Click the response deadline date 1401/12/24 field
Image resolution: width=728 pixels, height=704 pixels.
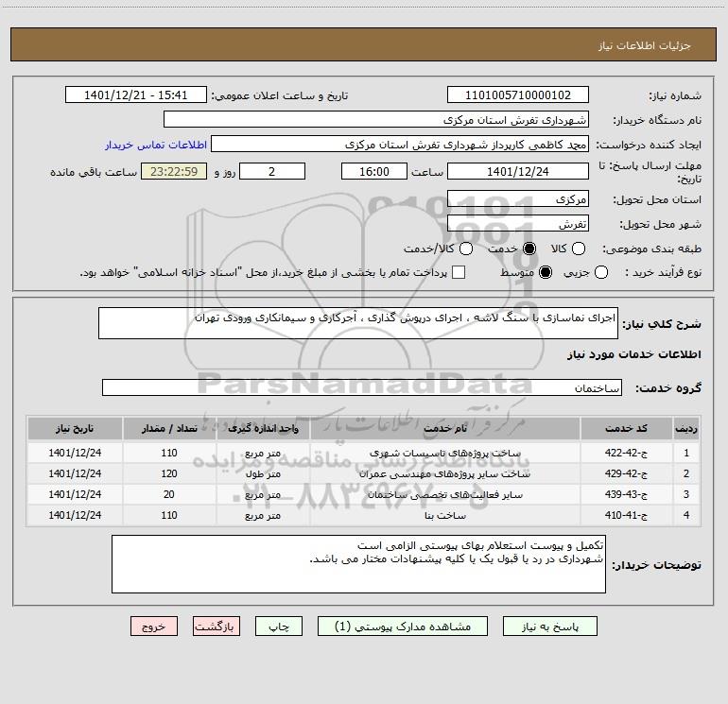[518, 171]
